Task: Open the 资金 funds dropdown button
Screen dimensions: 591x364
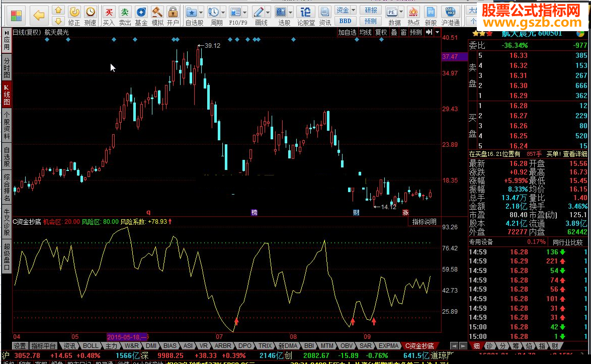Action: [345, 10]
